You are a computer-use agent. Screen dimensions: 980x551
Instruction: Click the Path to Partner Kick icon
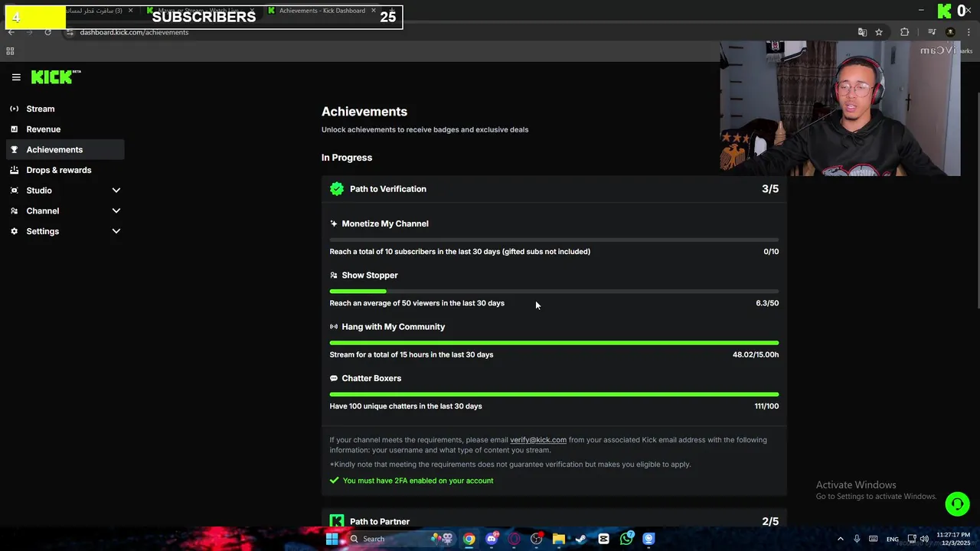(337, 521)
